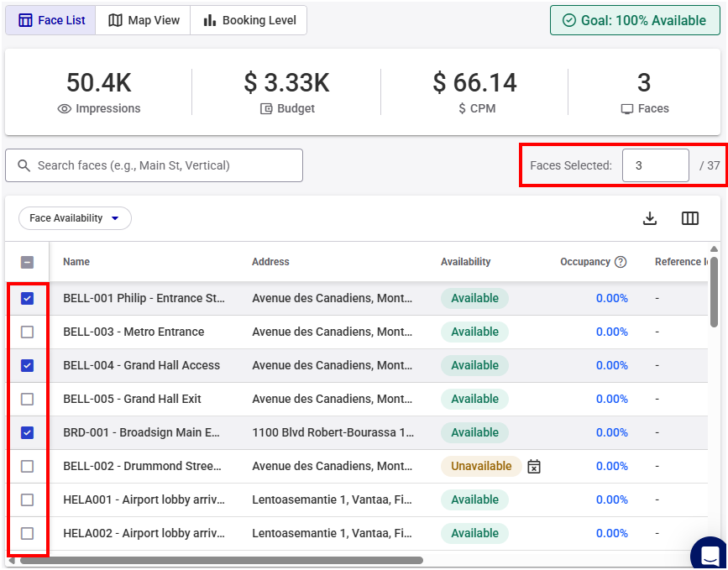Click the Budget wallet icon
This screenshot has width=728, height=570.
[266, 109]
